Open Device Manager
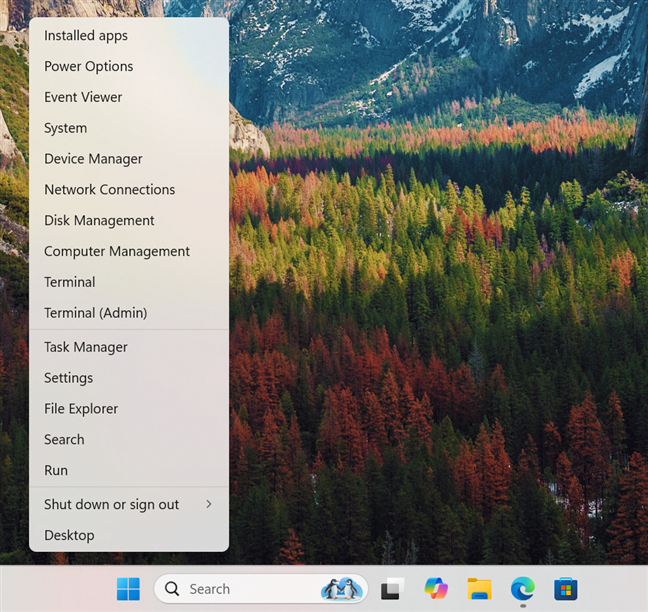This screenshot has height=612, width=648. point(129,159)
